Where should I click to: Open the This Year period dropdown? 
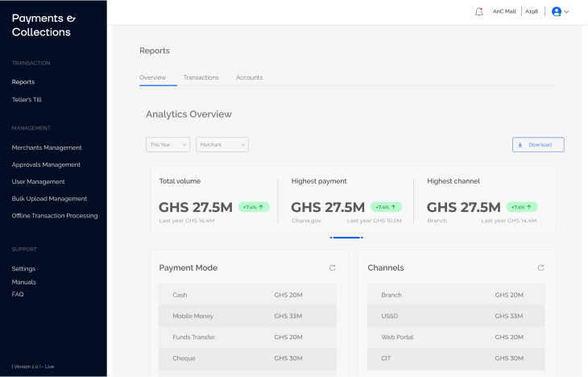pos(168,144)
